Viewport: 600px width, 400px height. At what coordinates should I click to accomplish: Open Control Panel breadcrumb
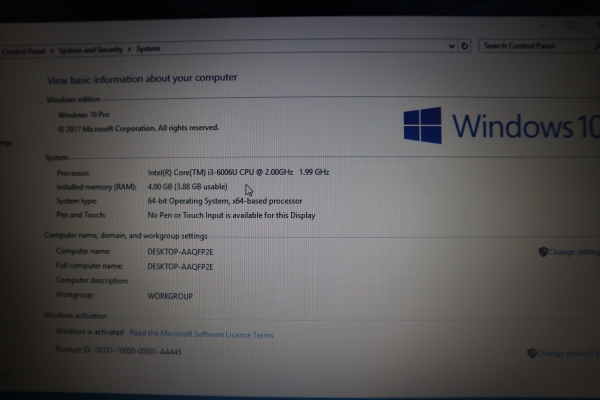click(23, 51)
